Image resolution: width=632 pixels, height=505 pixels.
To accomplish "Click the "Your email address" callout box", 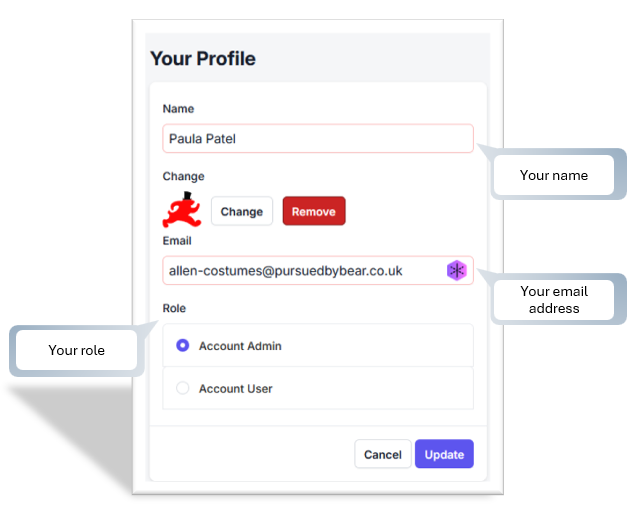I will 553,300.
